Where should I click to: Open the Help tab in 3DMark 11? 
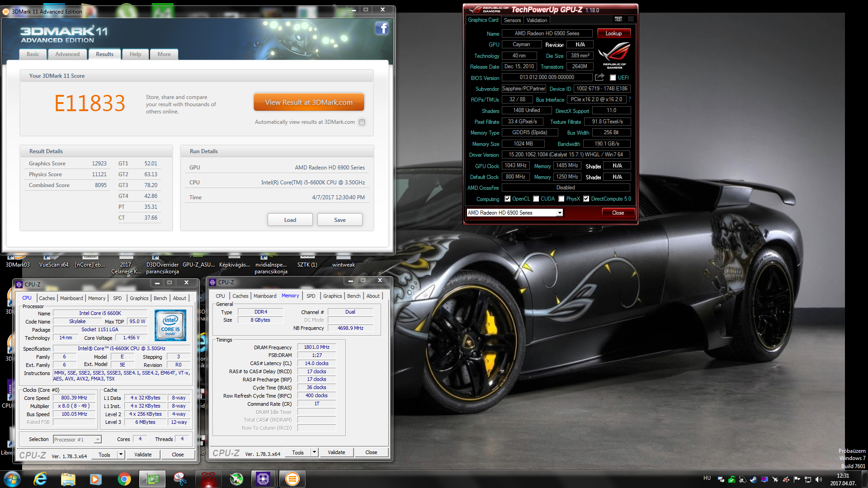(x=135, y=54)
